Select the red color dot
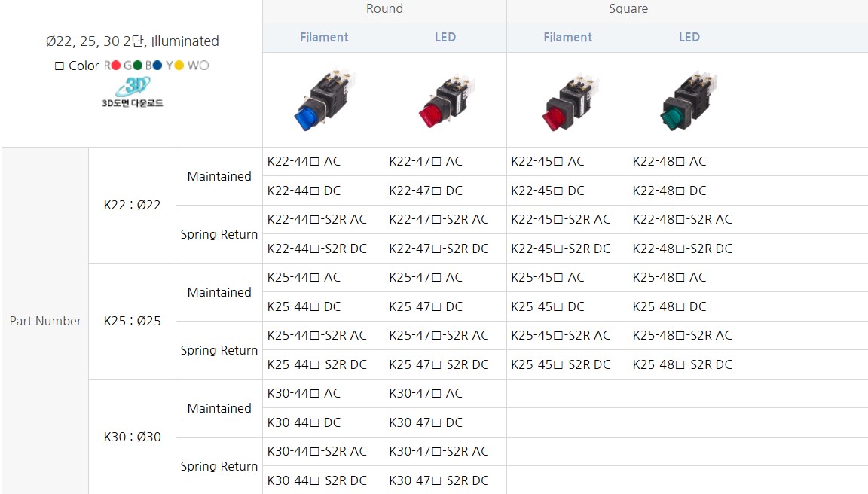868x494 pixels. click(115, 66)
